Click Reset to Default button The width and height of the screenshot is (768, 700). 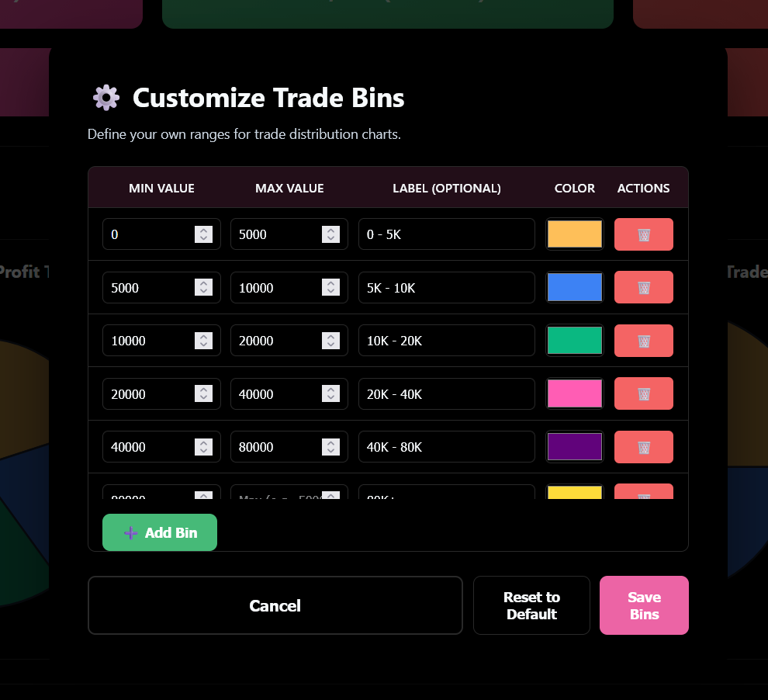click(x=531, y=605)
